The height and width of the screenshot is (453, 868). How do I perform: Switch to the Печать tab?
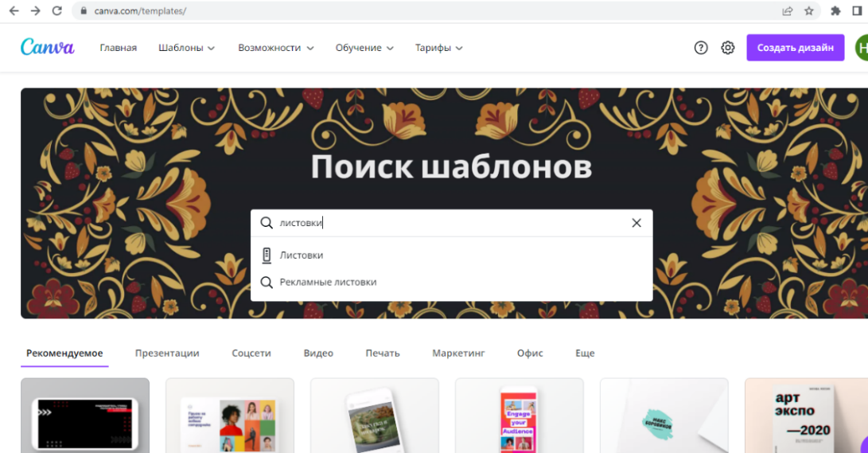[383, 353]
